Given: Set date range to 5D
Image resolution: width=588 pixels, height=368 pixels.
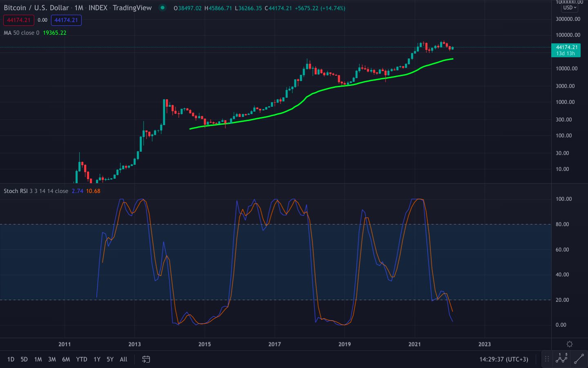Looking at the screenshot, I should [24, 359].
